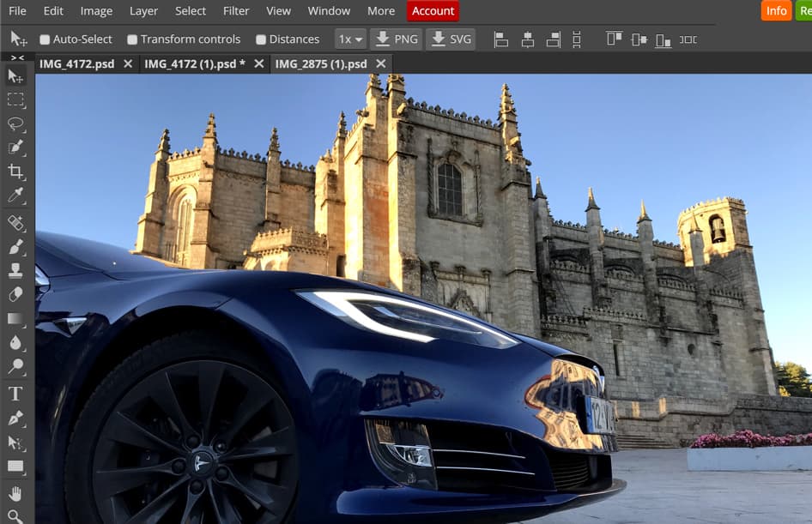Select the Crop tool
812x524 pixels.
tap(15, 171)
